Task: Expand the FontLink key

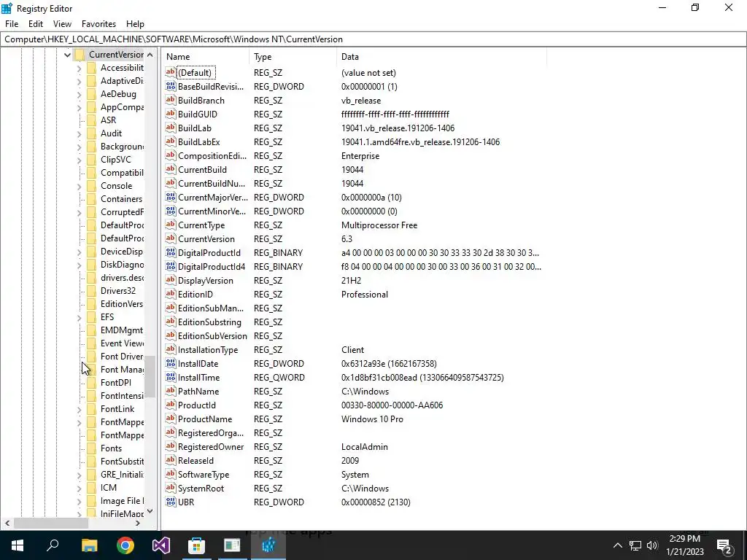Action: 79,409
